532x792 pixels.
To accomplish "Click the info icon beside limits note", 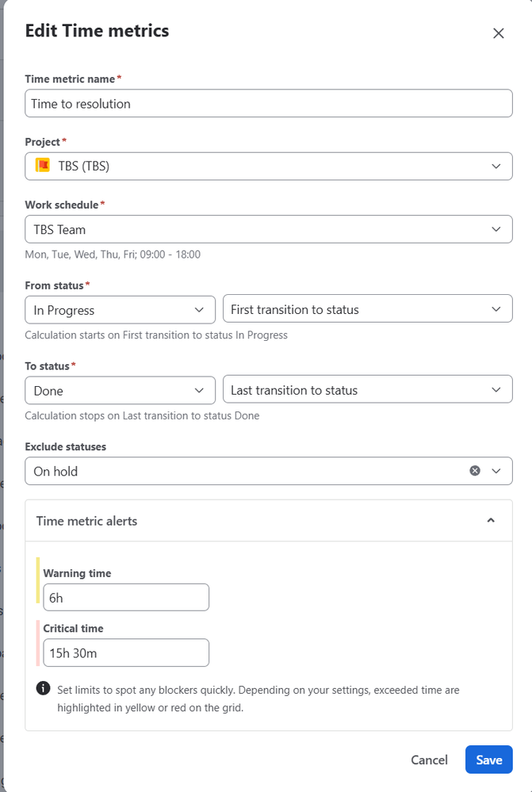I will point(44,688).
